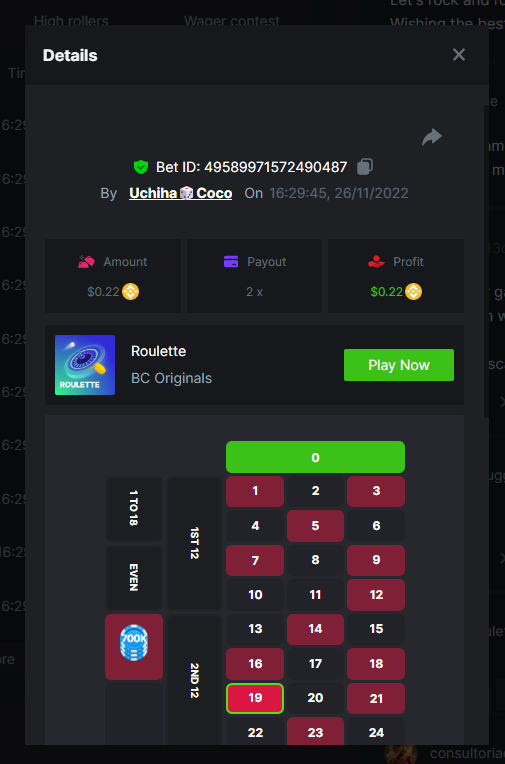Select the 1 TO 18 bet cell
The height and width of the screenshot is (764, 505).
[x=134, y=508]
